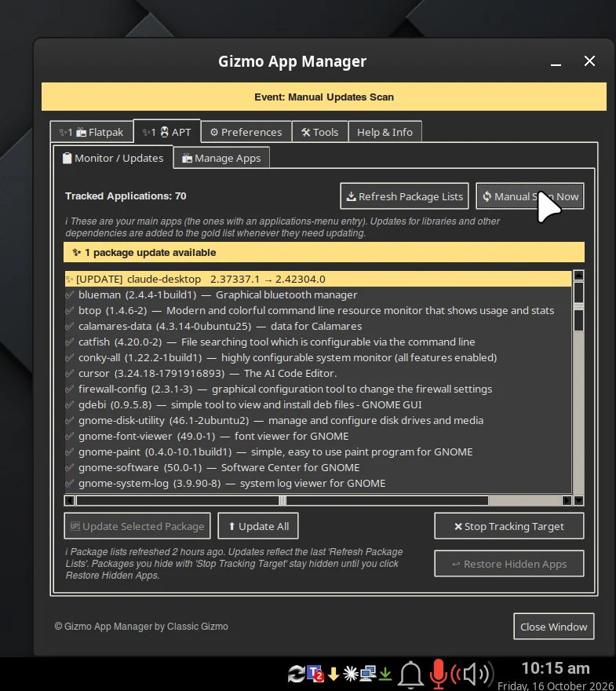616x691 pixels.
Task: Select the gdebi package row
Action: coord(318,404)
